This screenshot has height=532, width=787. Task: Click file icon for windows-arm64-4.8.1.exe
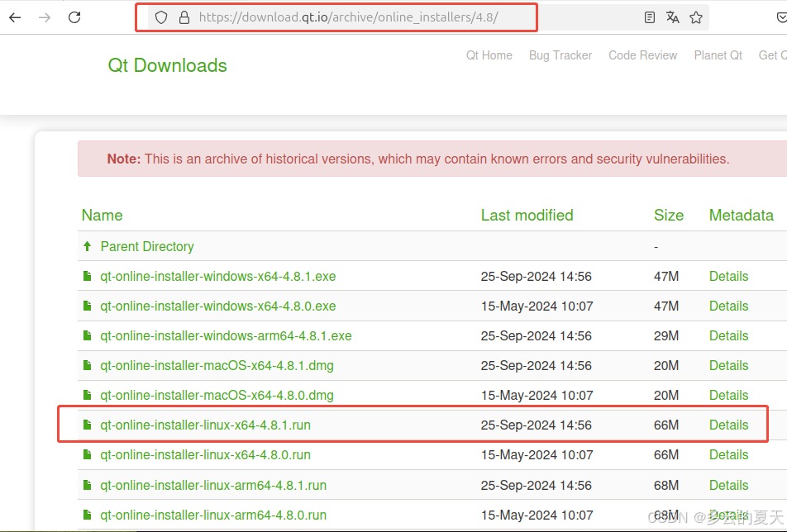coord(88,335)
